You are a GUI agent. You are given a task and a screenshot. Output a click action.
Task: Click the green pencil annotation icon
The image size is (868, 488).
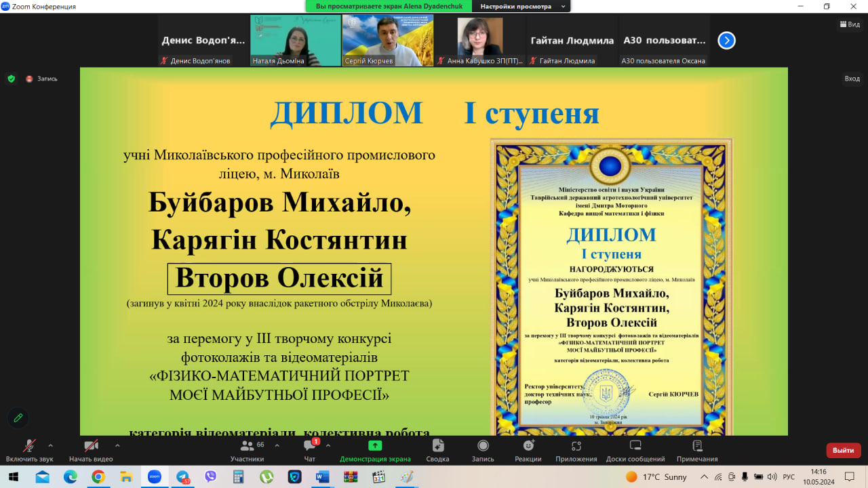pos(18,418)
